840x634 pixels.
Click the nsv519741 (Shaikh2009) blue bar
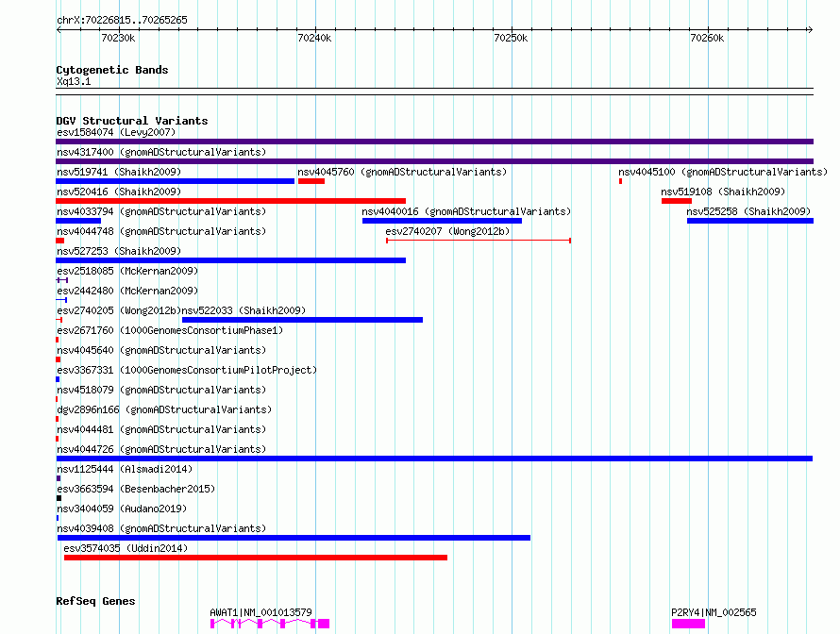pos(176,181)
